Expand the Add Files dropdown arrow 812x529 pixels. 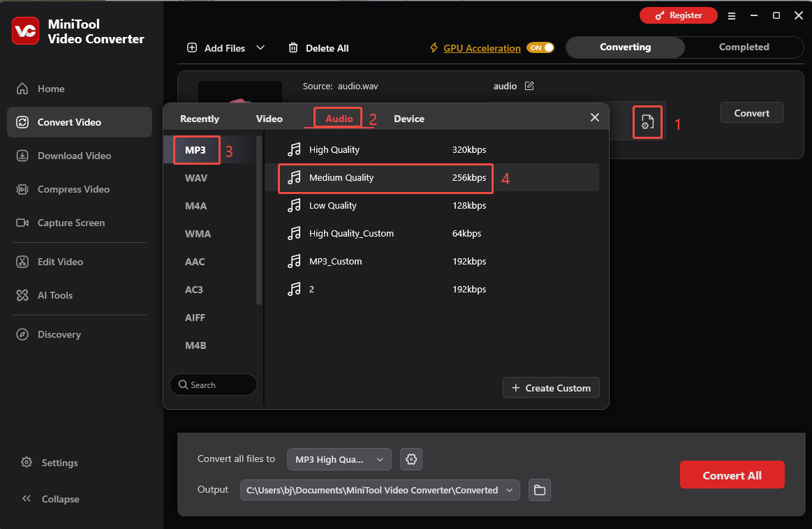pyautogui.click(x=260, y=47)
